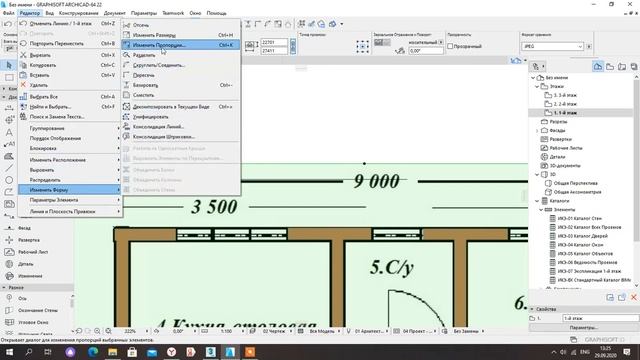Select the Circle/Arc tool in toolbox
This screenshot has height=360, width=640.
tap(9, 180)
